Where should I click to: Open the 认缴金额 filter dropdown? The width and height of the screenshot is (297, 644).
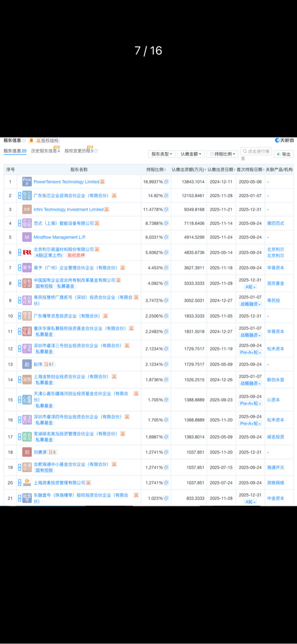click(x=191, y=154)
